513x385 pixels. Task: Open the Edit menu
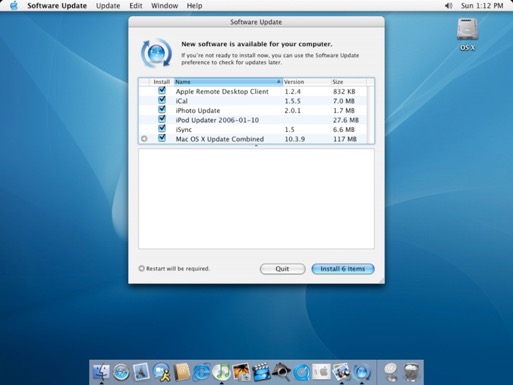click(136, 6)
